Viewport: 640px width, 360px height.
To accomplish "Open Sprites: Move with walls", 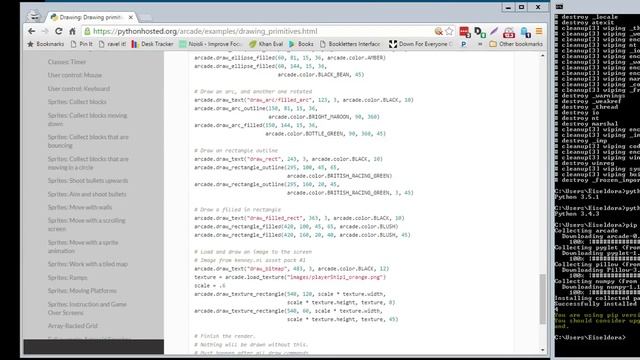I will 80,207.
